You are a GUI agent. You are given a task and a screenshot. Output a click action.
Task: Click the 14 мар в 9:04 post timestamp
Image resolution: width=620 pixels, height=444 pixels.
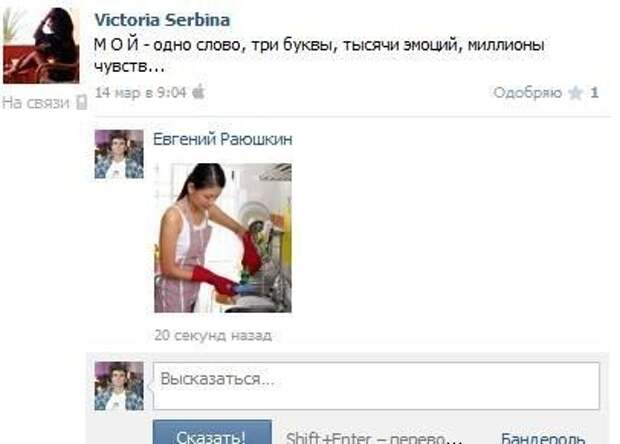pyautogui.click(x=140, y=92)
